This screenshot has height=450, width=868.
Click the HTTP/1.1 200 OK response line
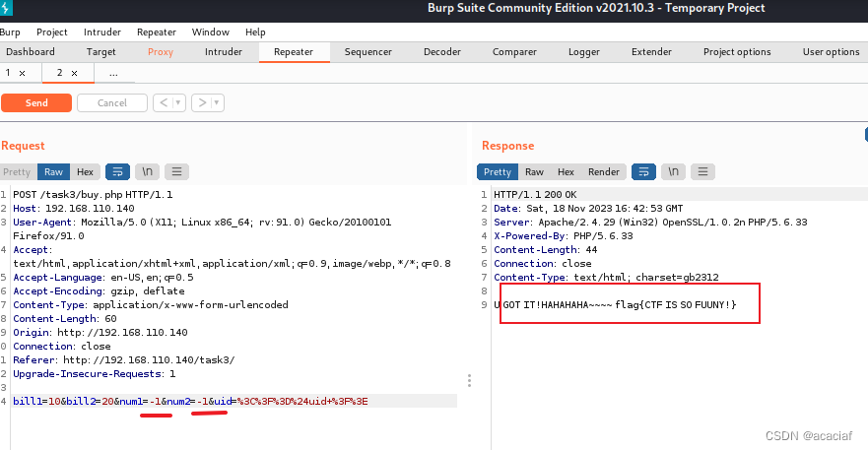[x=535, y=195]
